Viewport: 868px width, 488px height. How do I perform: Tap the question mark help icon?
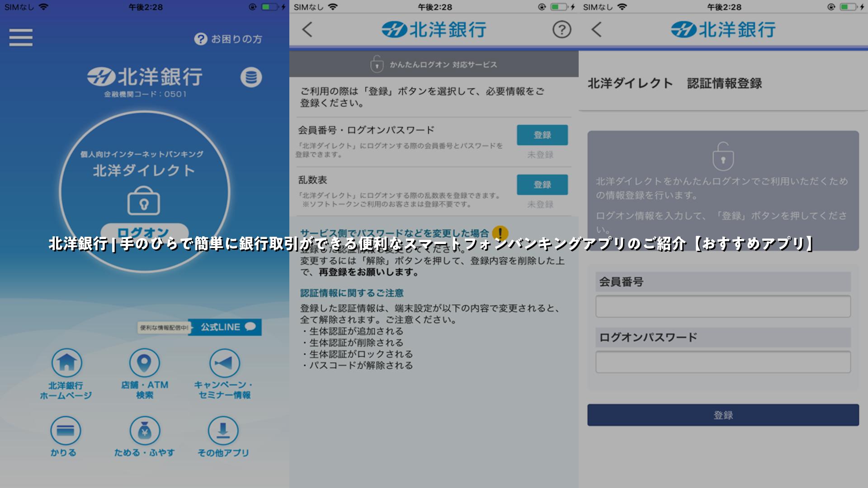coord(561,30)
